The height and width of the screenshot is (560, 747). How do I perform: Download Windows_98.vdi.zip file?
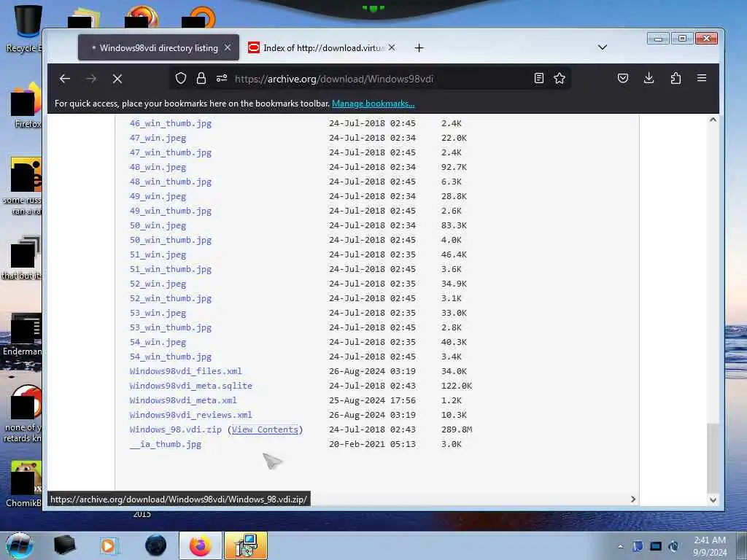(x=176, y=429)
